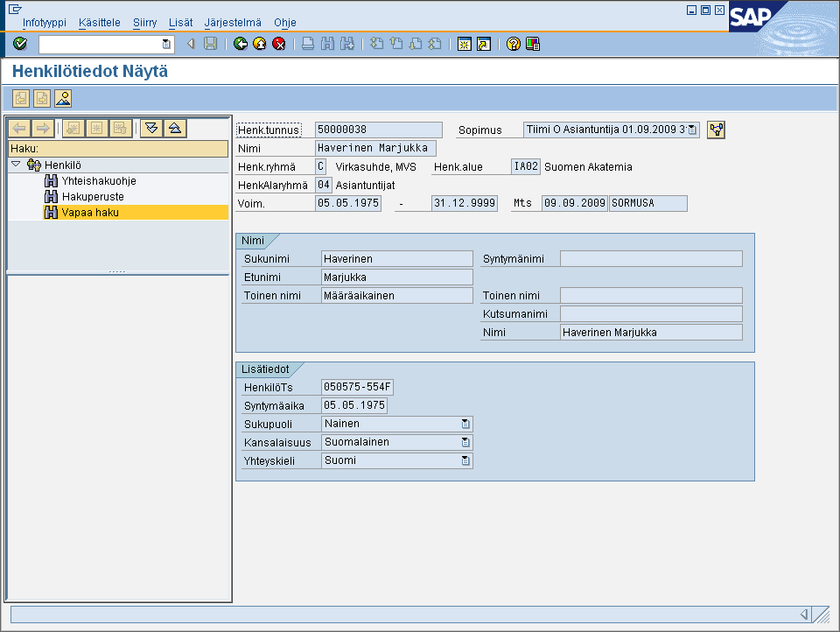Select the Hakuperuste tree item
This screenshot has width=840, height=632.
[93, 197]
